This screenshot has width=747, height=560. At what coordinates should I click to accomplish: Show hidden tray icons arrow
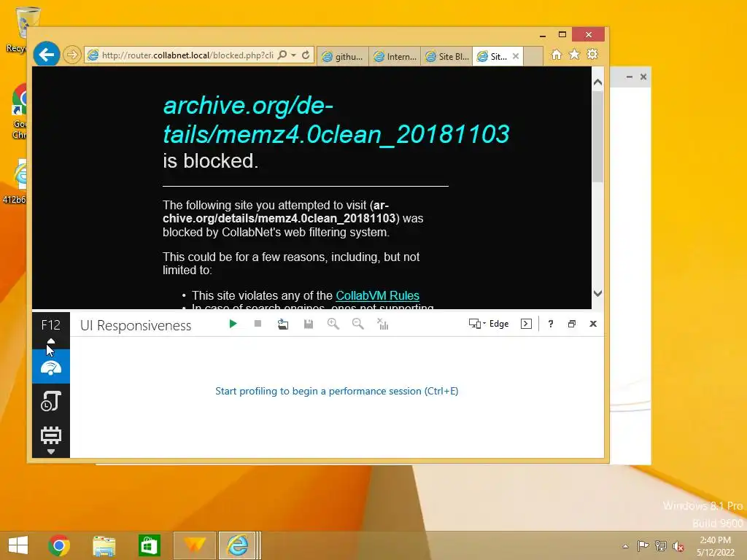coord(625,545)
